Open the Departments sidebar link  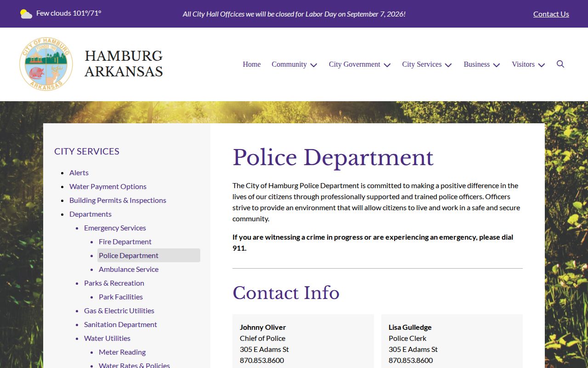coord(90,214)
